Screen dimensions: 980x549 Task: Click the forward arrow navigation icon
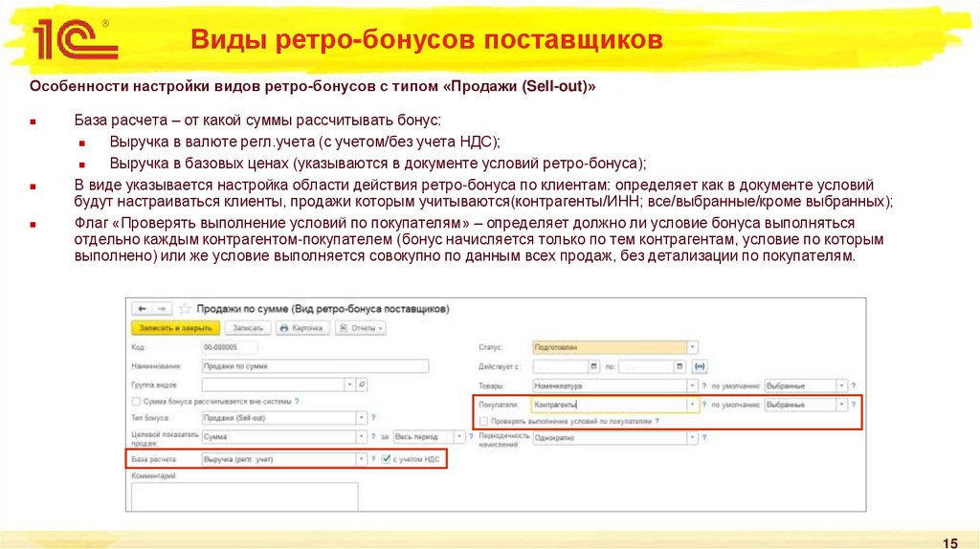(162, 309)
